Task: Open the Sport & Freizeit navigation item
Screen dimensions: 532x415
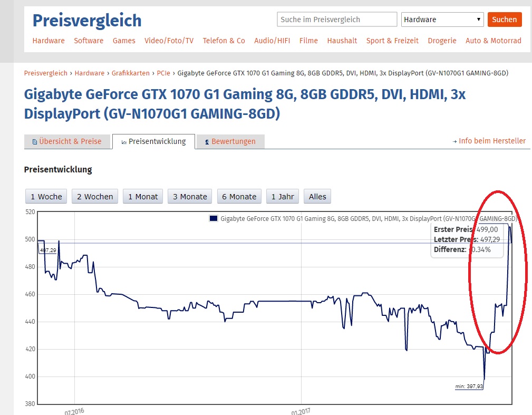Action: pos(392,41)
